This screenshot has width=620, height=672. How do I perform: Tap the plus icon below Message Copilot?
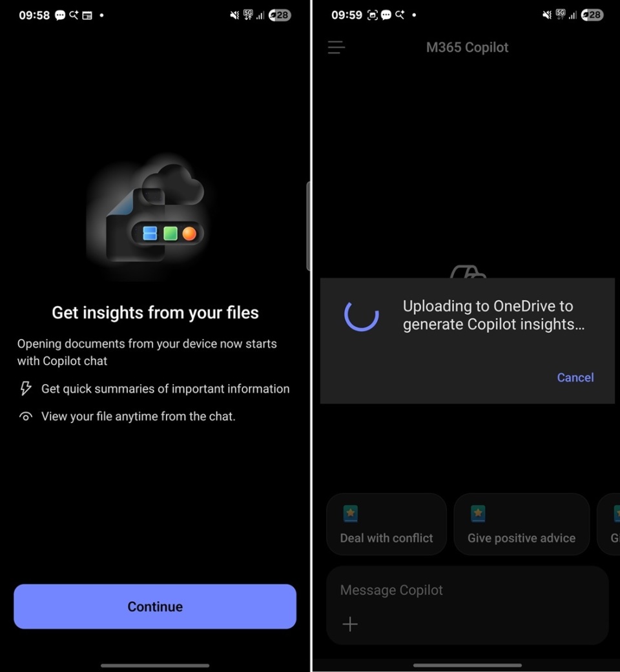350,624
